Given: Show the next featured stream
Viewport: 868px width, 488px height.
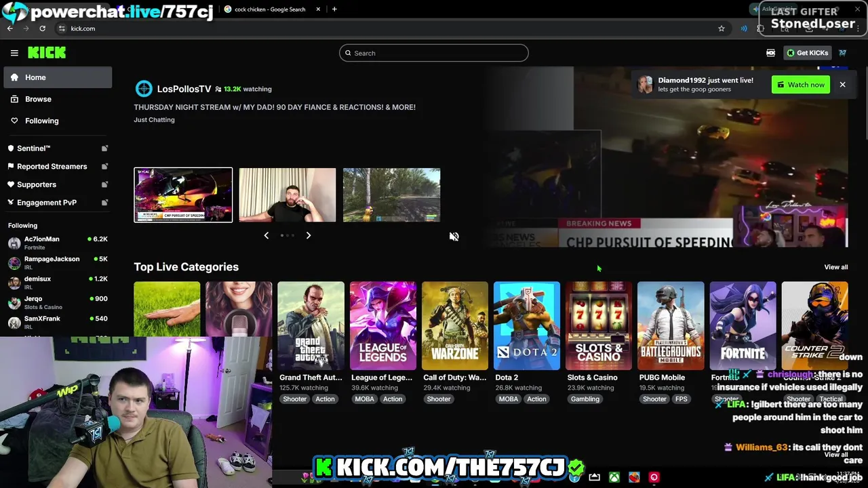Looking at the screenshot, I should click(x=308, y=235).
